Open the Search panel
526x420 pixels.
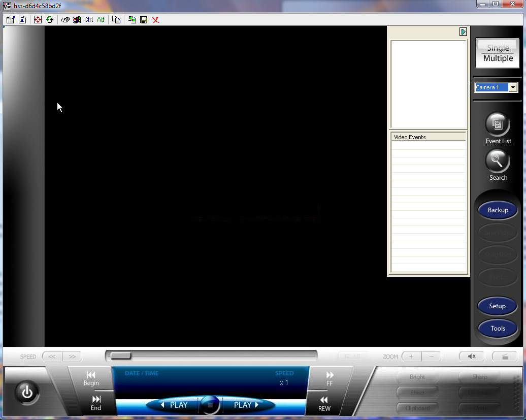click(x=498, y=161)
